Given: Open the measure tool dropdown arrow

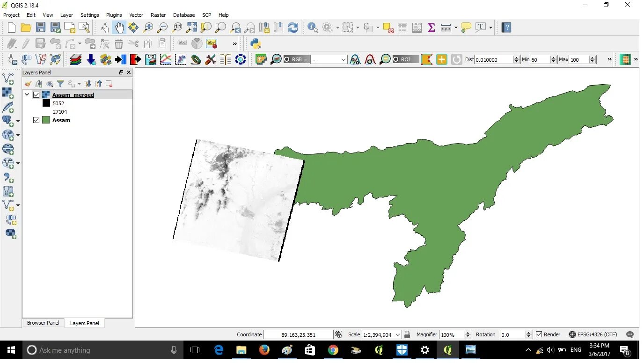Looking at the screenshot, I should pos(456,28).
